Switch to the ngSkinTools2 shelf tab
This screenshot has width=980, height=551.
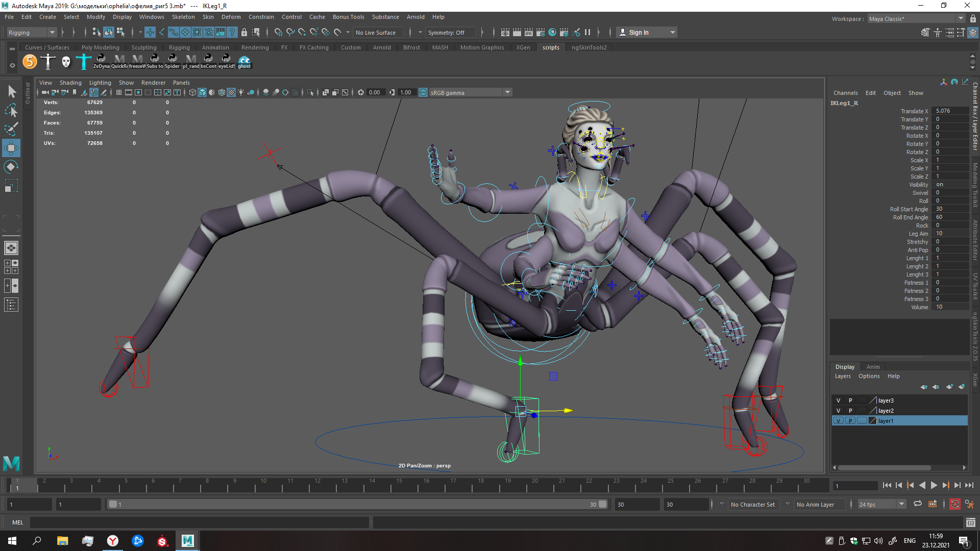tap(589, 47)
